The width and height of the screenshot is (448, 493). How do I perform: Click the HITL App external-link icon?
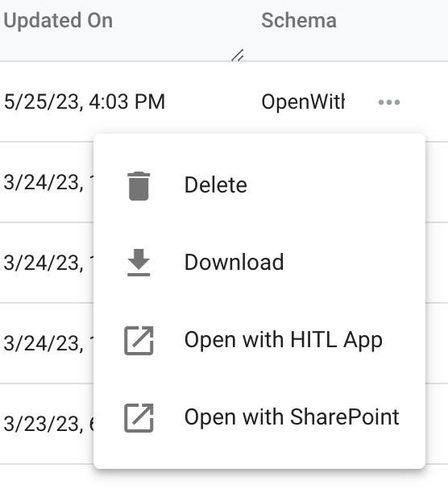(x=139, y=341)
